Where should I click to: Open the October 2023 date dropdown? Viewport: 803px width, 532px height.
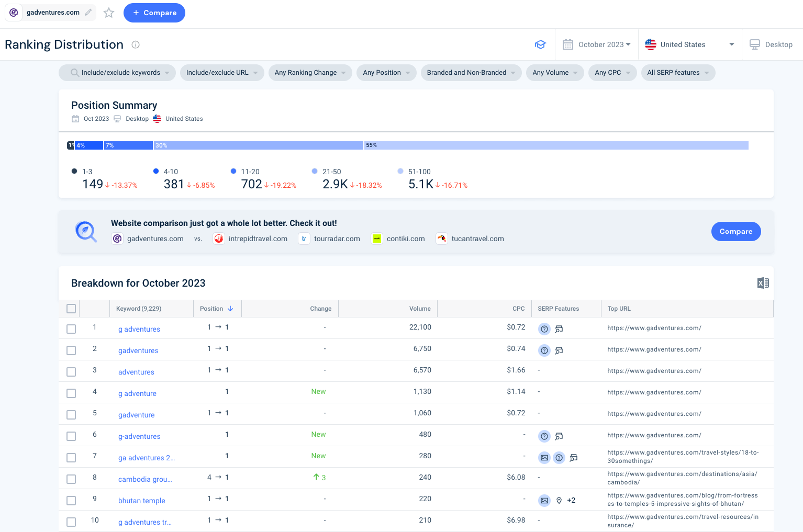pos(597,44)
